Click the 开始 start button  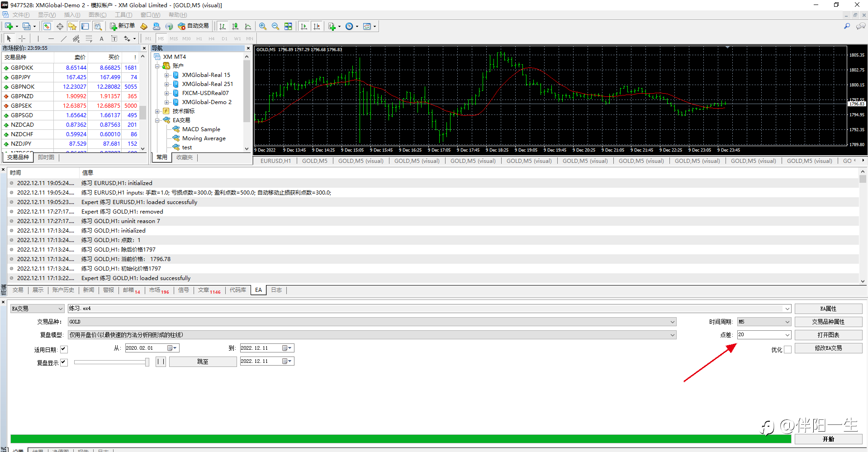pos(828,439)
